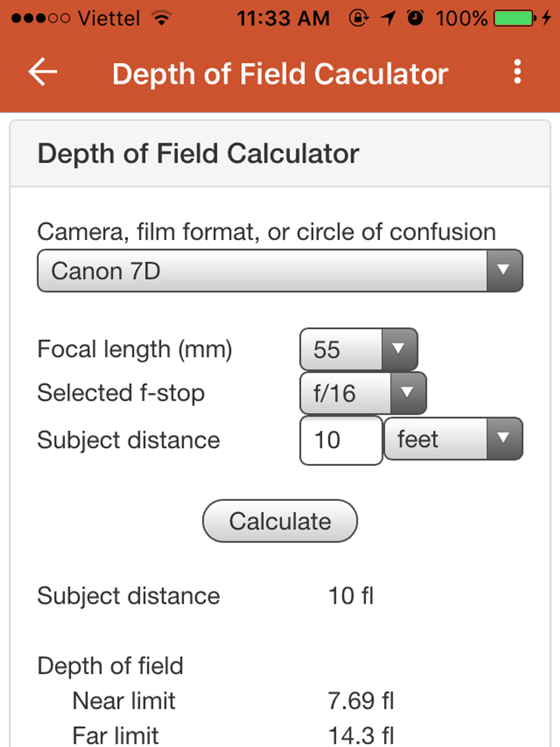Tap the Wi-Fi status icon
The width and height of the screenshot is (560, 747).
coord(162,18)
